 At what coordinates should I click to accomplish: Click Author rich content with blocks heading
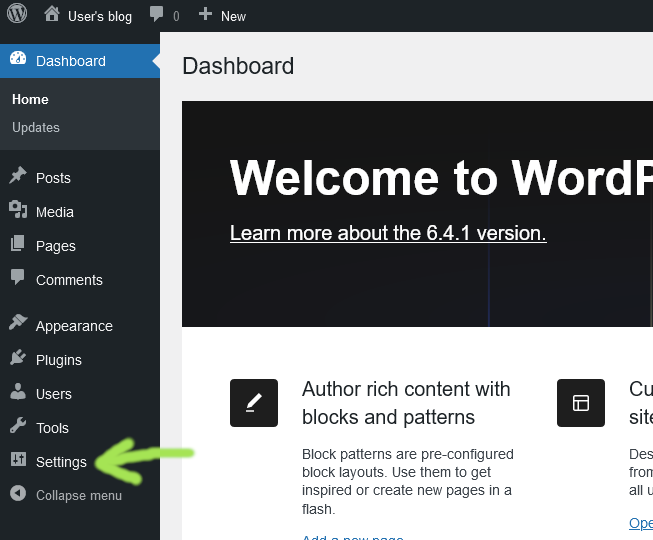click(x=406, y=403)
